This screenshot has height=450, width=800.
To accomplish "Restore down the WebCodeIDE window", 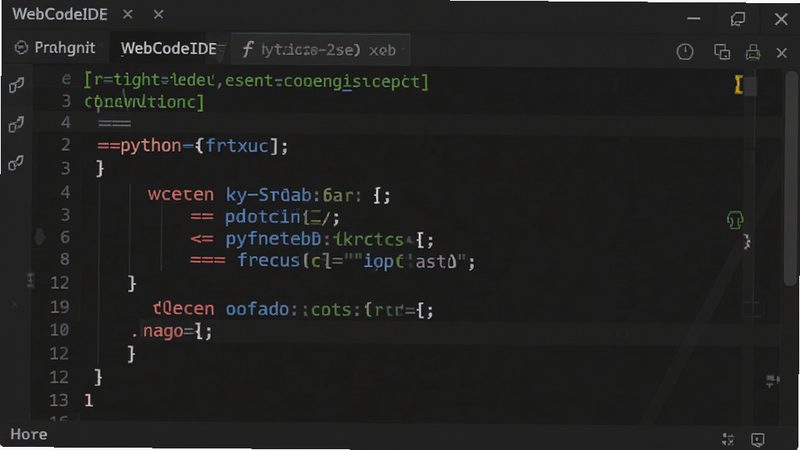I will 737,19.
